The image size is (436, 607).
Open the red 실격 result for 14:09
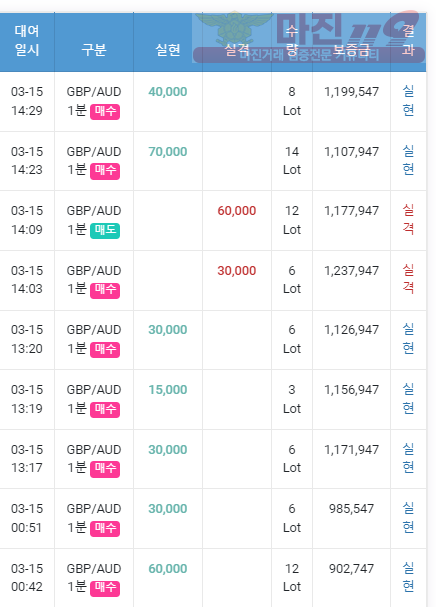[x=408, y=220]
